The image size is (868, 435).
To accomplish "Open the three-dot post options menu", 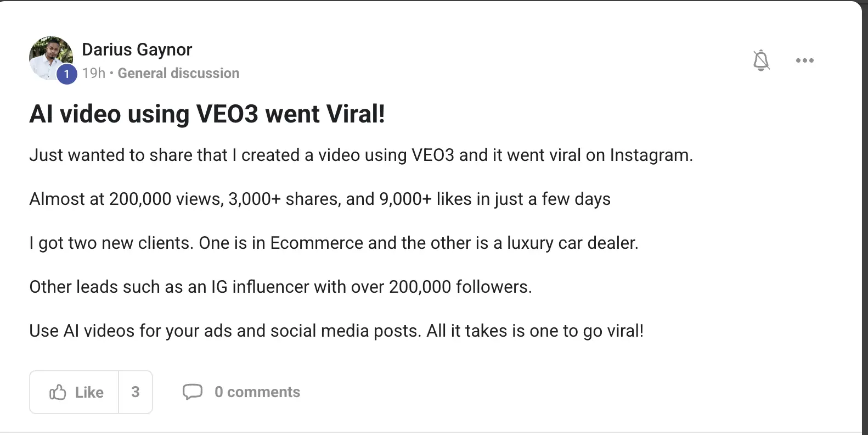I will 804,60.
